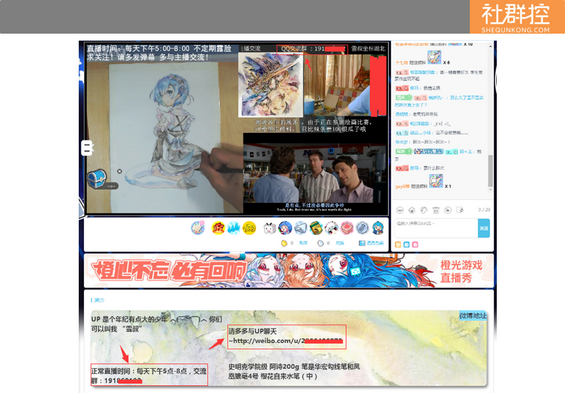Click the gold coin icon under gifts
The height and width of the screenshot is (393, 565).
(x=284, y=243)
